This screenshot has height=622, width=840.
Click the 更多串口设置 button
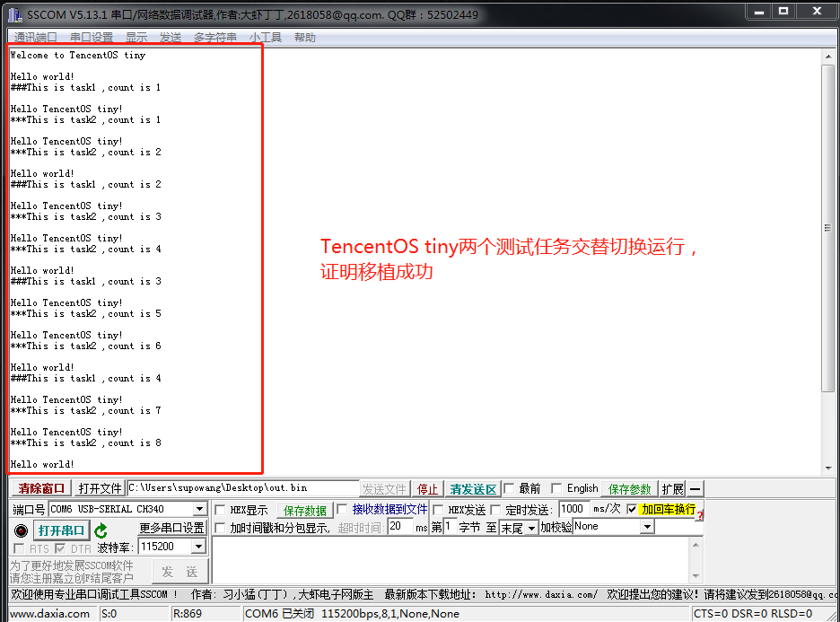click(171, 528)
